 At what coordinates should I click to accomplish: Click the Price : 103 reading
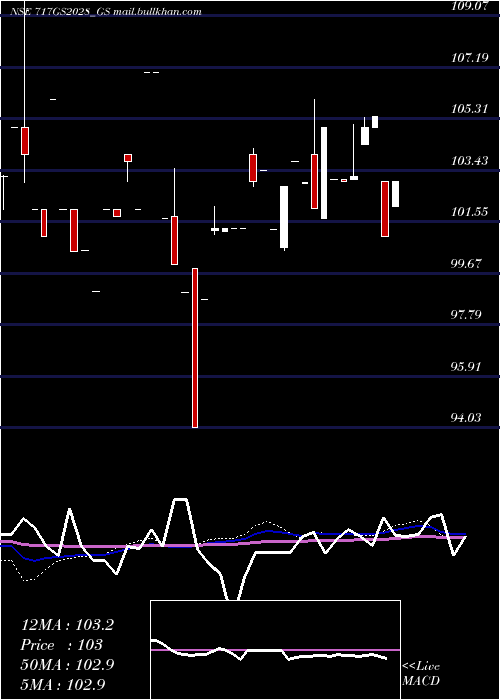click(x=62, y=646)
